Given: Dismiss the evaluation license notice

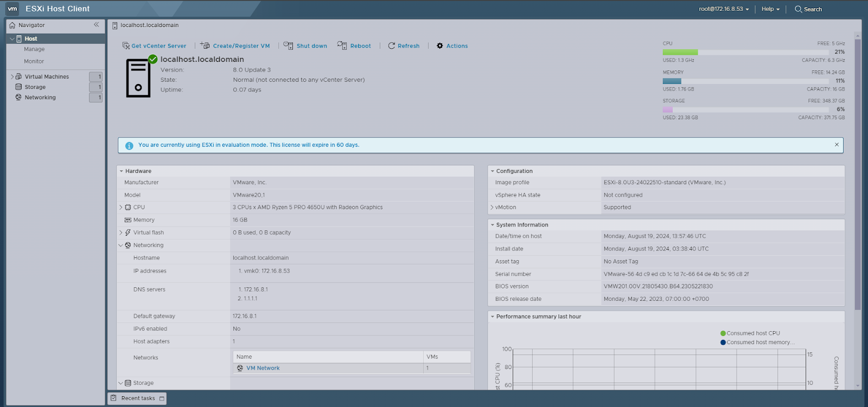Looking at the screenshot, I should [837, 145].
